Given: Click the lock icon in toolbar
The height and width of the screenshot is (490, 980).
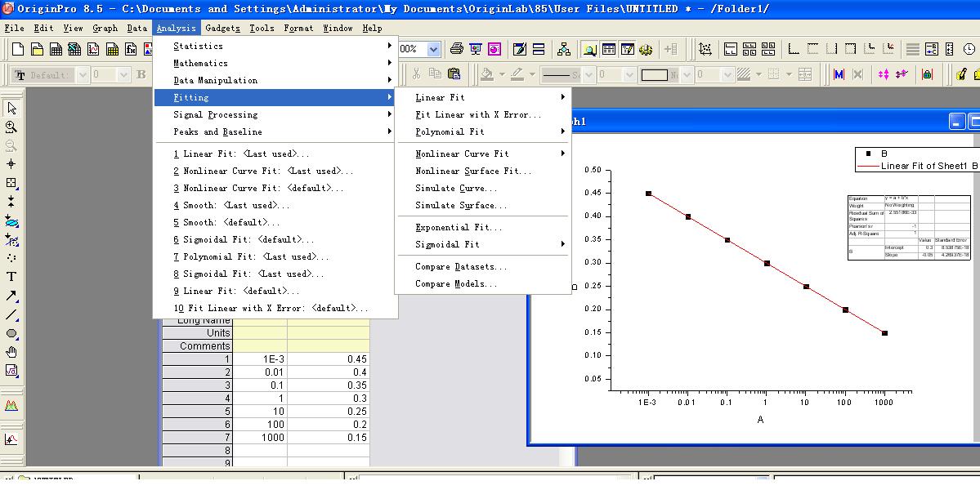Looking at the screenshot, I should [927, 74].
